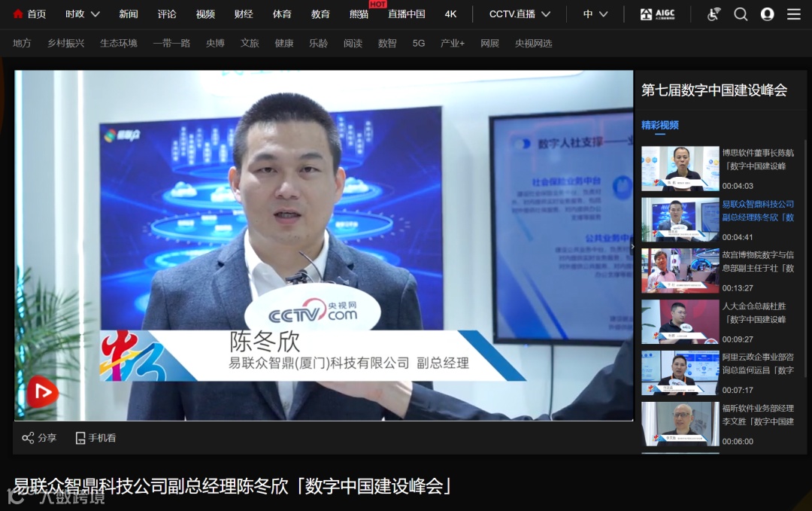This screenshot has height=511, width=812.
Task: Open the 评论 section
Action: click(x=167, y=14)
